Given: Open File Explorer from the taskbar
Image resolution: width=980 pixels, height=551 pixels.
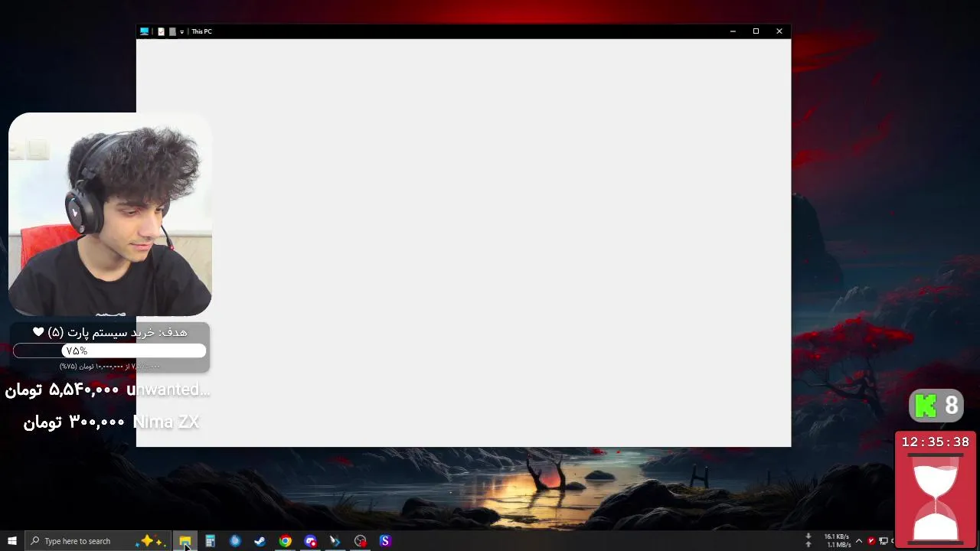Looking at the screenshot, I should [x=185, y=541].
